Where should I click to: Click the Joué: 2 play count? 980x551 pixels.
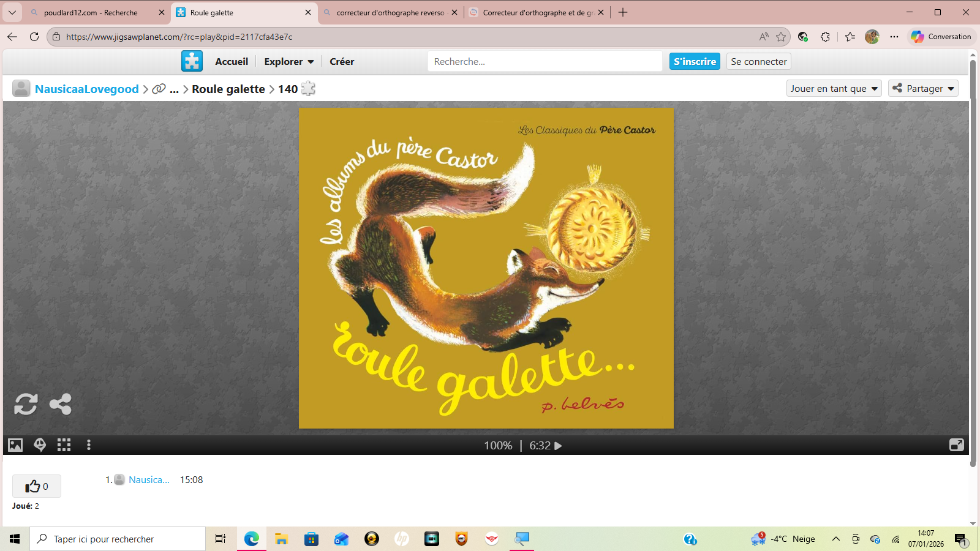[26, 506]
